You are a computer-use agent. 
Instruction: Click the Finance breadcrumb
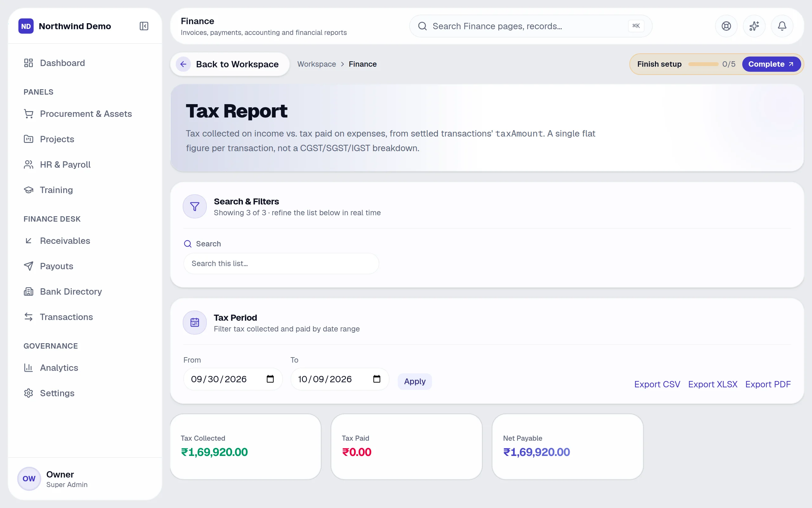[x=362, y=64]
